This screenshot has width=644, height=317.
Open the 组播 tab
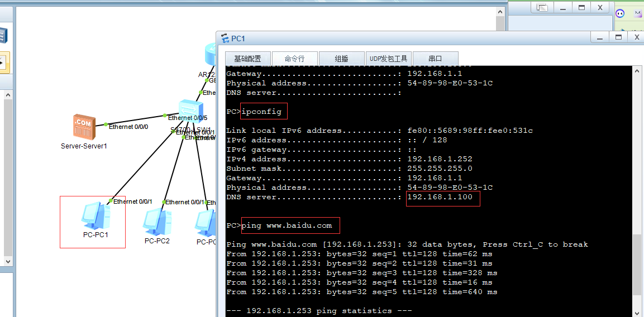342,59
